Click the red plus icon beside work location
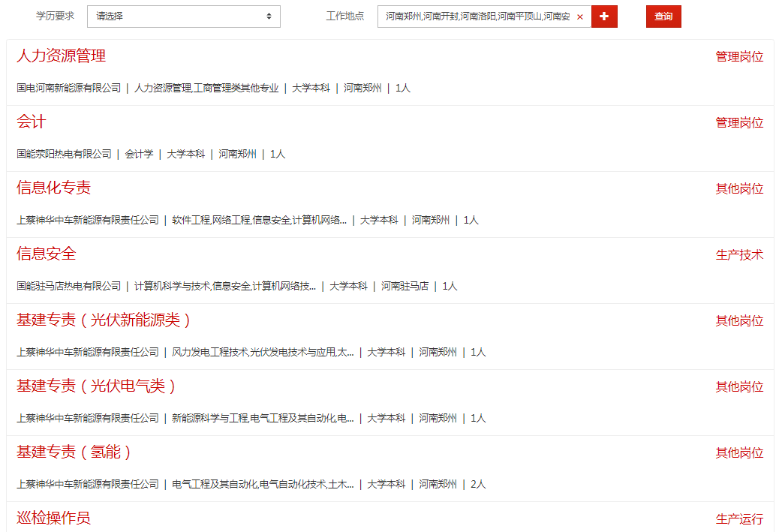The height and width of the screenshot is (532, 779). [x=604, y=17]
